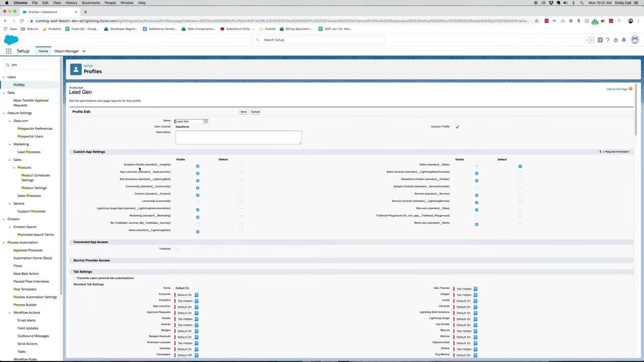
Task: Collapse the Einstein tree node
Action: 4,219
